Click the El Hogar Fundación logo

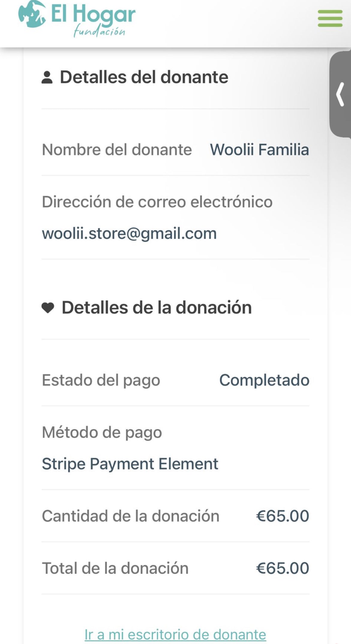77,19
